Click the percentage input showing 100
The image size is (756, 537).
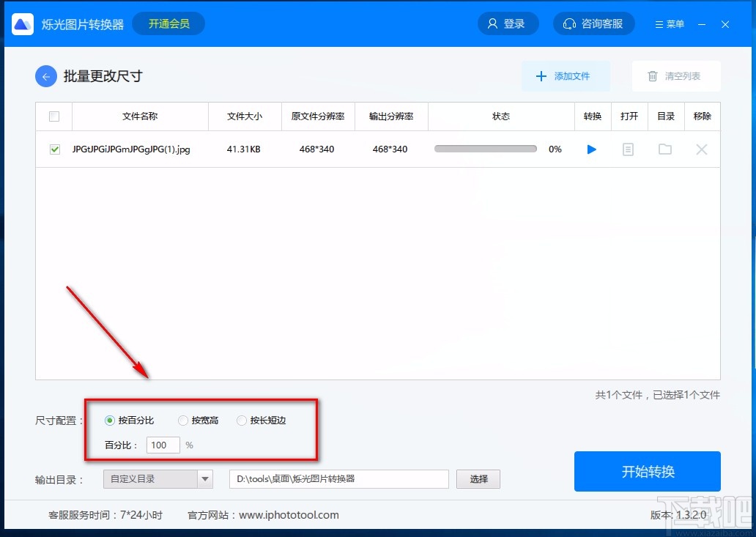point(163,445)
